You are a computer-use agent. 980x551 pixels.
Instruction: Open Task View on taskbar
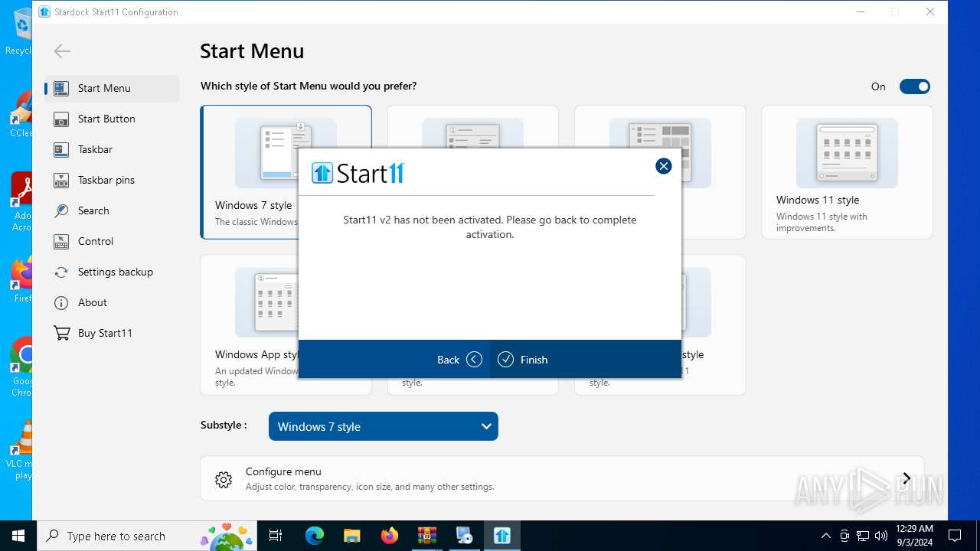coord(276,536)
